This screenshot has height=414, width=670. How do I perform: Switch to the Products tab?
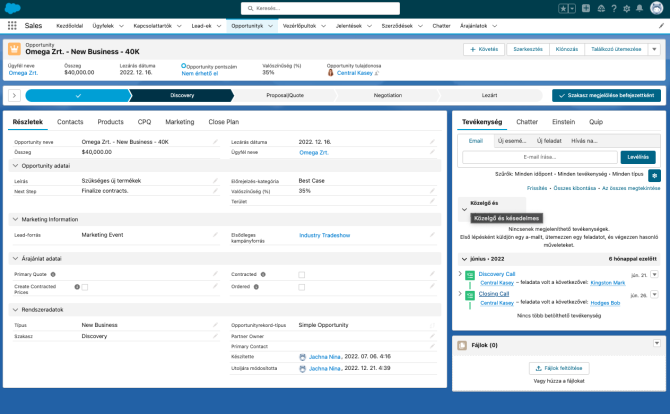(x=110, y=121)
